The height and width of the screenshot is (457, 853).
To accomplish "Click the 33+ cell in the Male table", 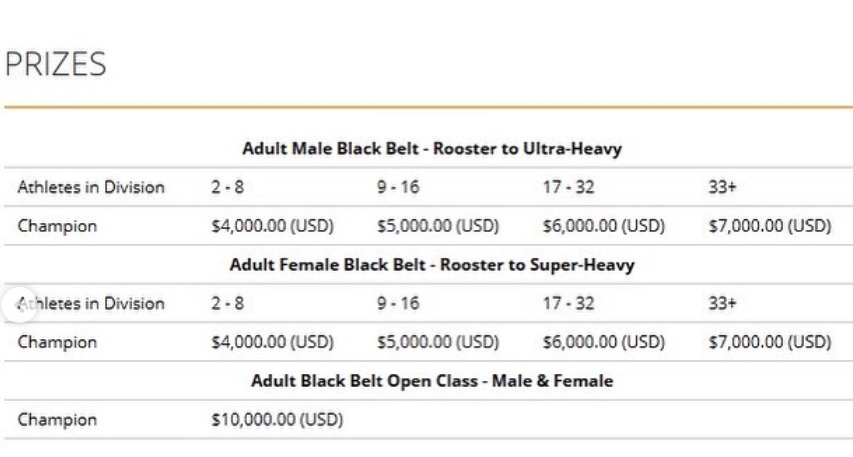I will [722, 187].
